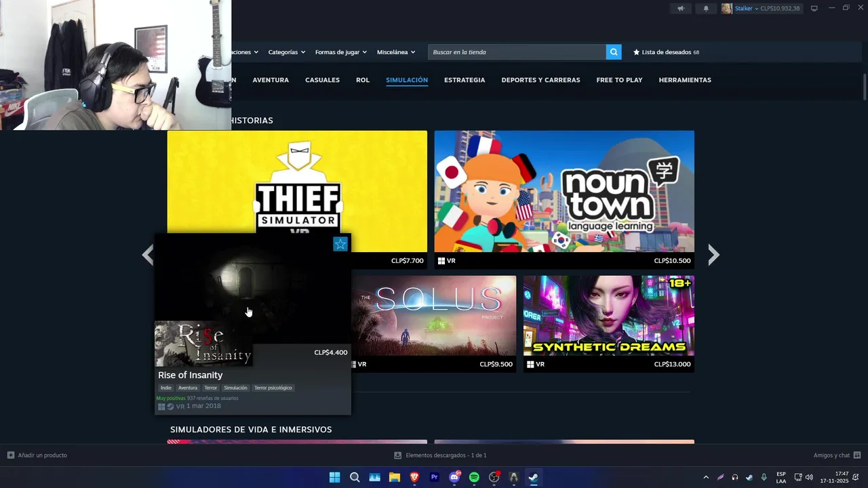Click the headphones tray icon

(x=735, y=477)
